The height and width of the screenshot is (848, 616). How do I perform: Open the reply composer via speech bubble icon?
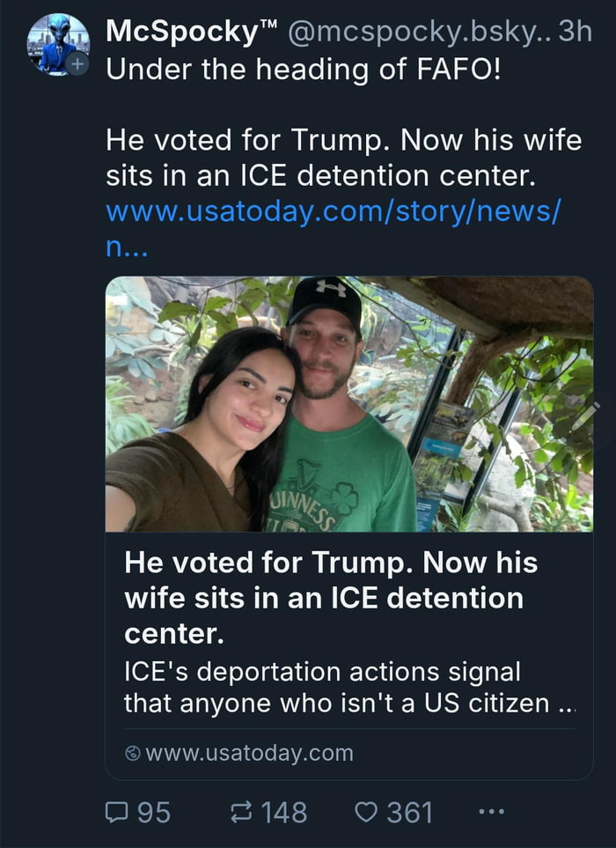(119, 812)
